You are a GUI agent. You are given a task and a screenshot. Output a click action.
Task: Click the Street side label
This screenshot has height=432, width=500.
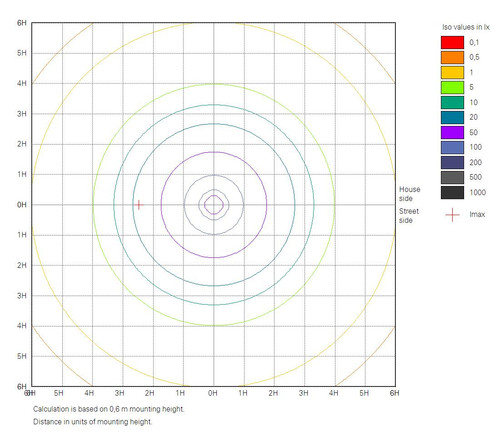point(409,216)
